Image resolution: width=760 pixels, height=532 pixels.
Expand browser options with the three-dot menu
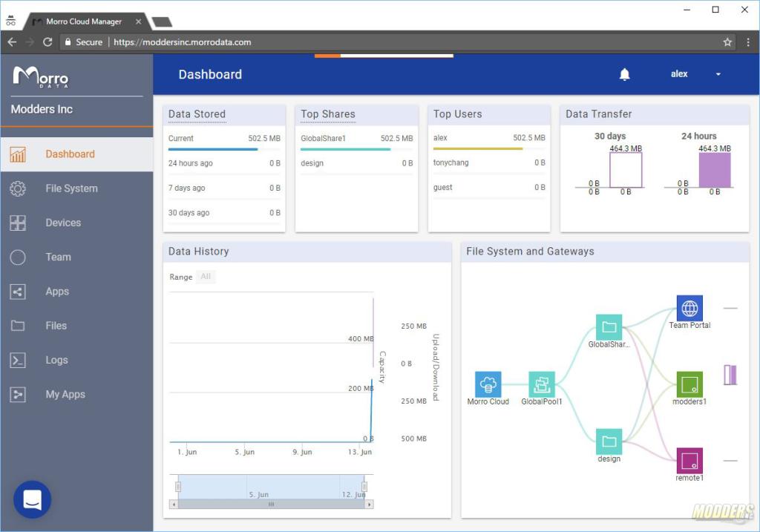click(x=750, y=42)
